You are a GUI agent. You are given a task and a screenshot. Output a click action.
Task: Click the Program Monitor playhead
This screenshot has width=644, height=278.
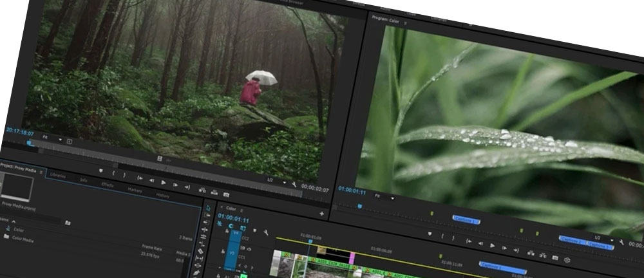click(x=360, y=206)
